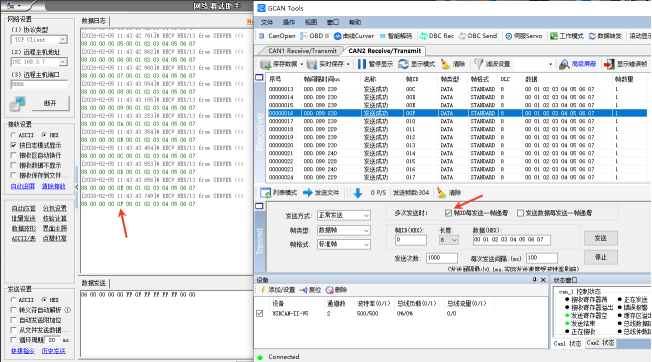Viewport: 652px width, 362px height.
Task: Click the send button in transmit panel
Action: pyautogui.click(x=601, y=238)
